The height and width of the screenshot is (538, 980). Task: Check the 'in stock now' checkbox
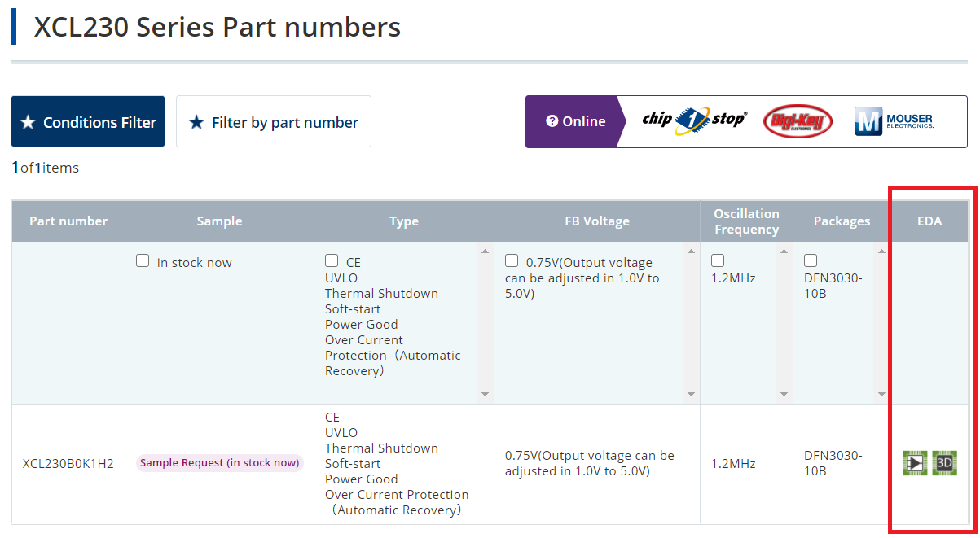tap(143, 261)
